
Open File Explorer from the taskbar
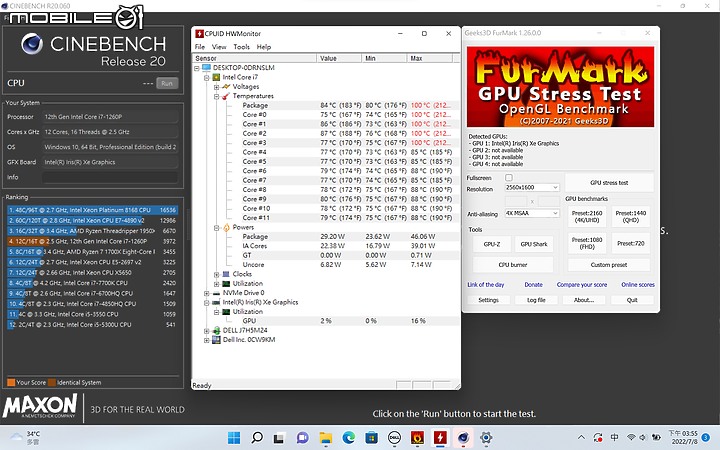pos(326,438)
